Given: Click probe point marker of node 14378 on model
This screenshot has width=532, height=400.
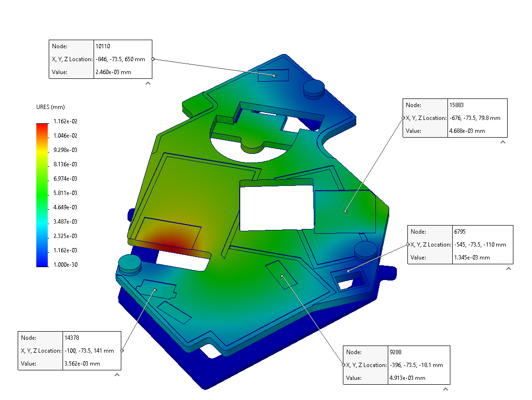Looking at the screenshot, I should (x=155, y=290).
